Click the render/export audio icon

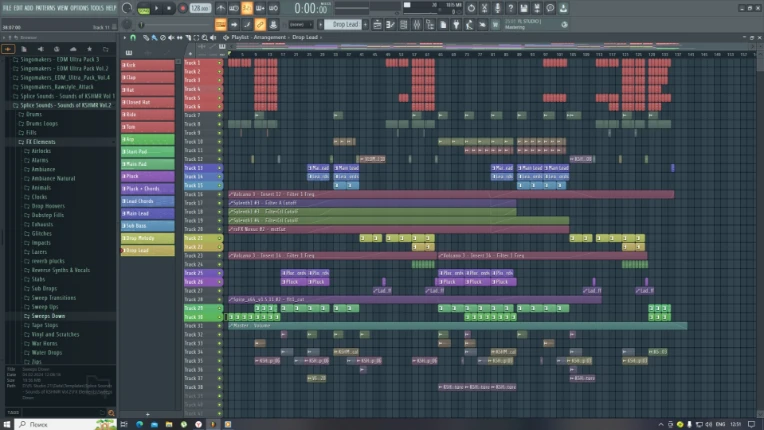tap(537, 8)
